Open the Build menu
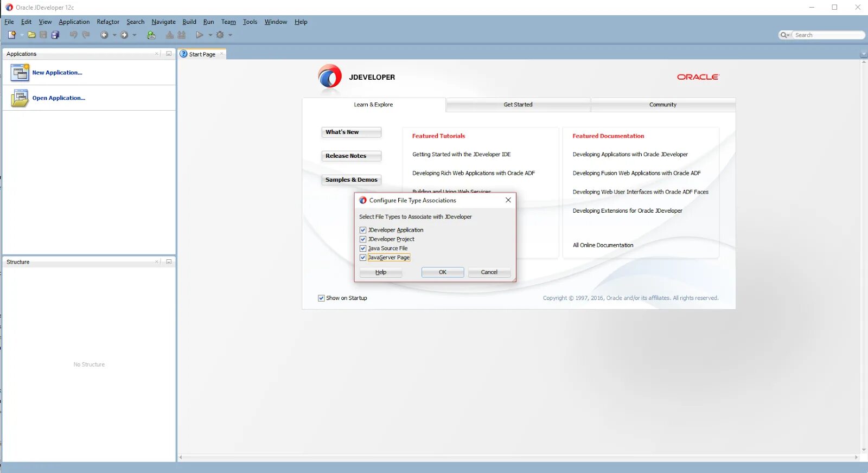 (x=189, y=22)
